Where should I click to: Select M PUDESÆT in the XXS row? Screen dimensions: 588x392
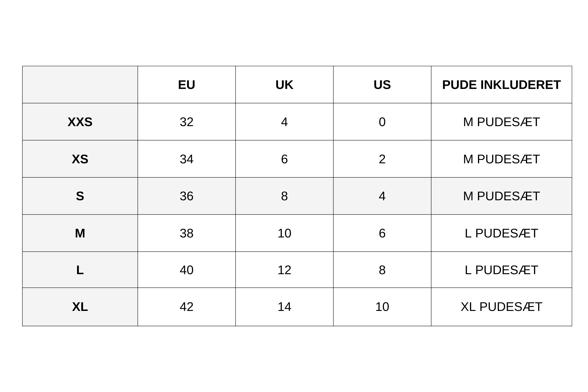tap(501, 122)
